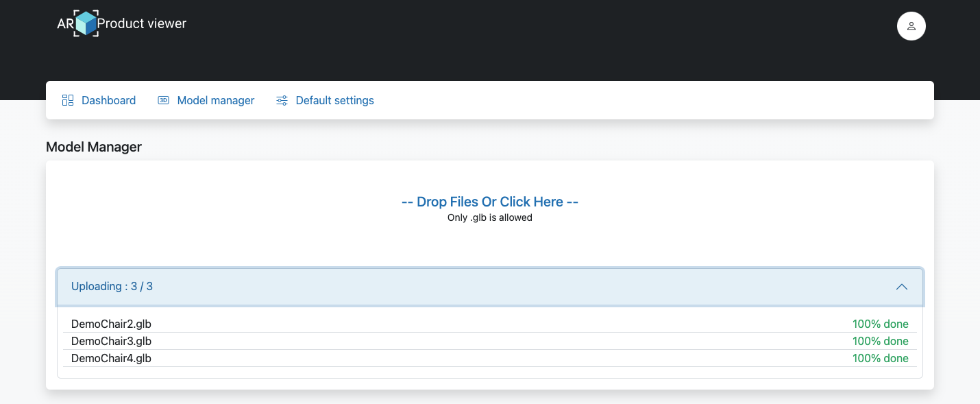This screenshot has height=404, width=980.
Task: Click the person icon in the top-right circle
Action: (x=911, y=25)
